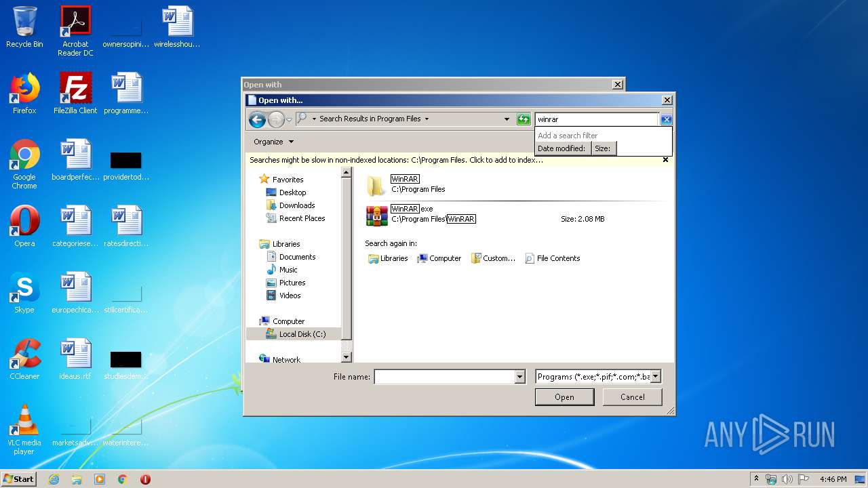Select the WinRAR.exe application icon
868x488 pixels.
pyautogui.click(x=376, y=216)
